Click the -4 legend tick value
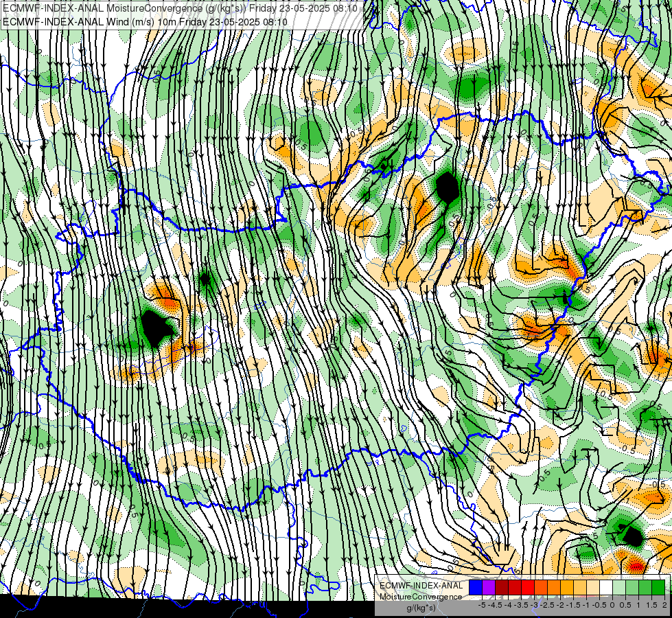This screenshot has height=618, width=672. coord(508,605)
